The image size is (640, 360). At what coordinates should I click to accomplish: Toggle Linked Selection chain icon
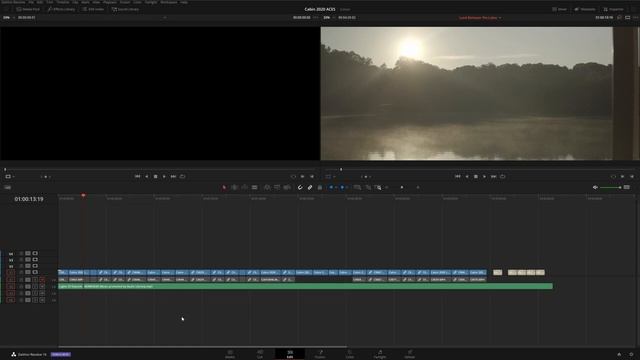pos(310,187)
